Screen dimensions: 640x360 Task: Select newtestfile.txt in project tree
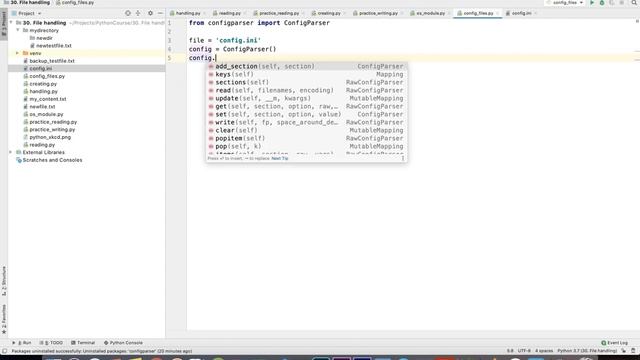[53, 46]
